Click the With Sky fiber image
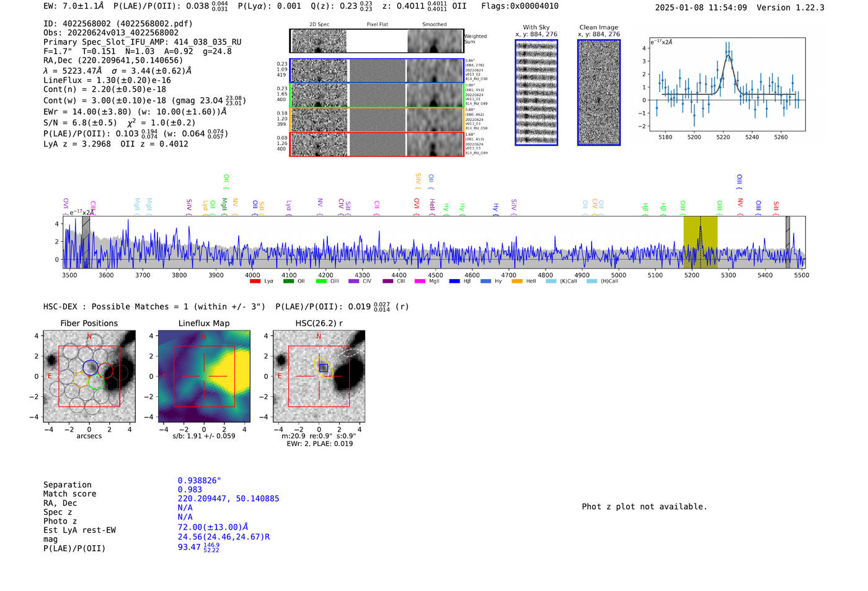This screenshot has width=868, height=591. [536, 92]
